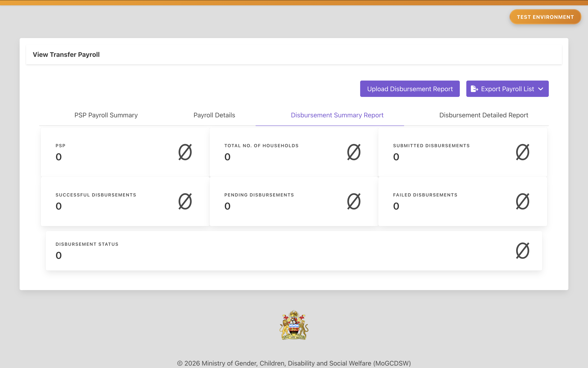Screen dimensions: 588x368
Task: Click the Upload Disbursement Report button
Action: coord(410,89)
